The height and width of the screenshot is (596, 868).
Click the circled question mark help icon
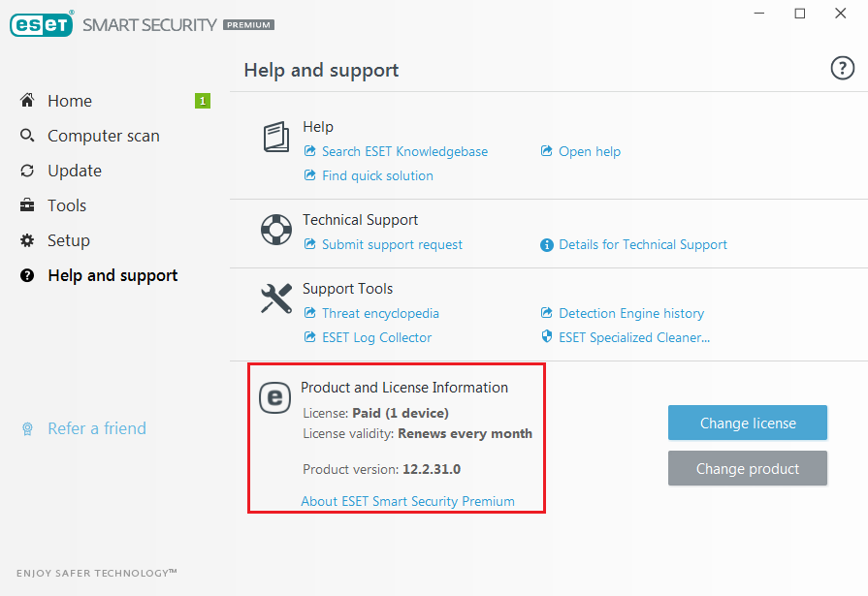pos(842,68)
